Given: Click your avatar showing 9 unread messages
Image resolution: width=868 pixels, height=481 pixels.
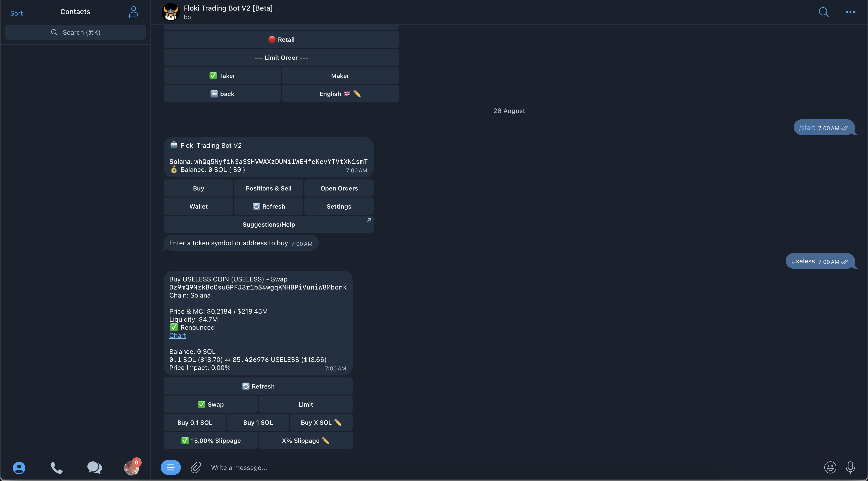Looking at the screenshot, I should (132, 467).
